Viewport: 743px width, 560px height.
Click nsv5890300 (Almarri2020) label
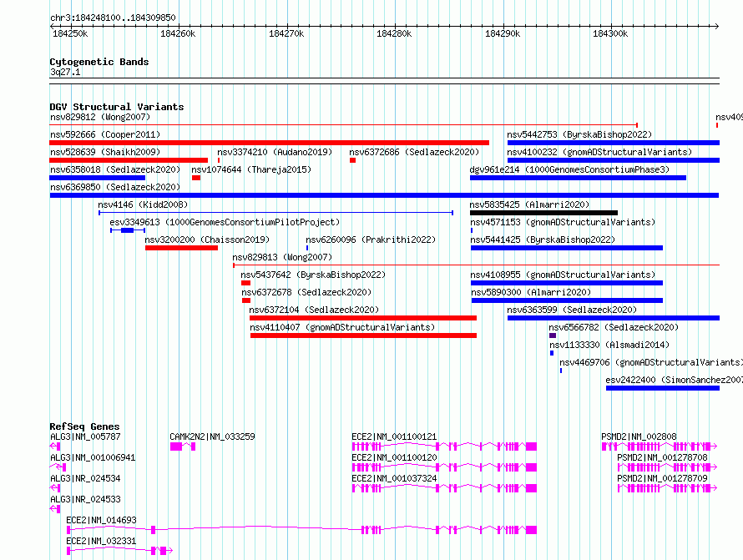531,292
